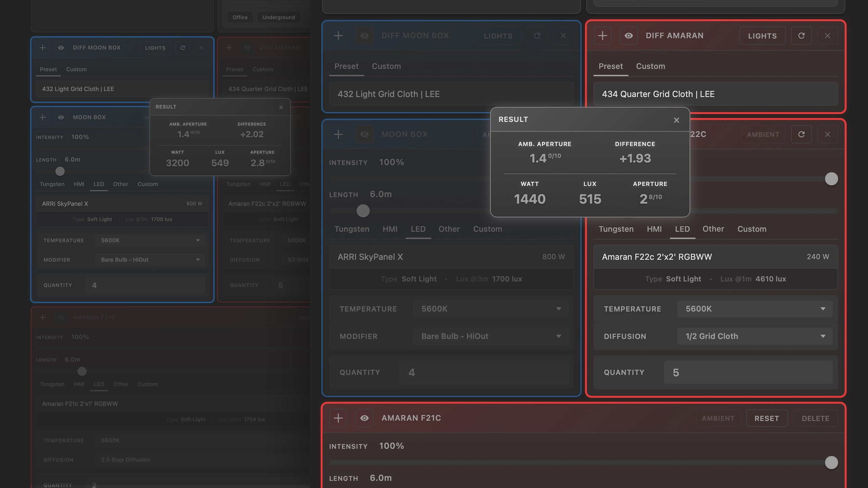Open the large-view Amaran F22c Temperature dropdown
868x488 pixels.
click(755, 309)
